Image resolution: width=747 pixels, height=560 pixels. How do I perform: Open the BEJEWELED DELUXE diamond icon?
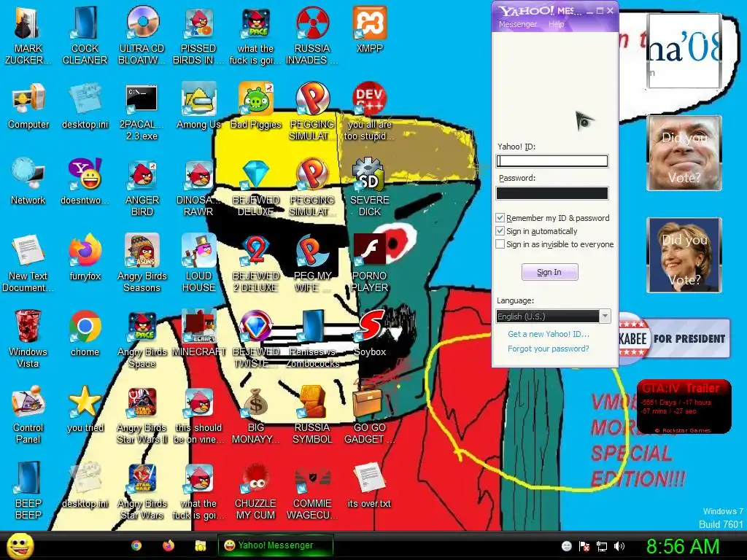(x=256, y=175)
